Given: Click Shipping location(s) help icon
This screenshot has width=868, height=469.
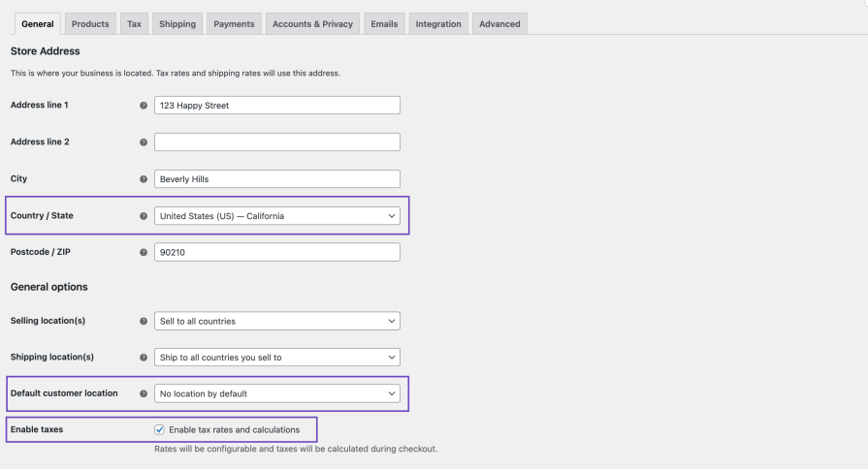Looking at the screenshot, I should pyautogui.click(x=144, y=358).
